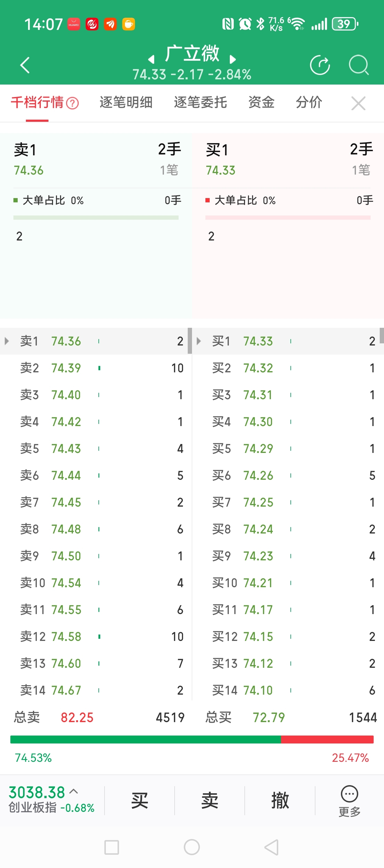Close the panel with X icon
The width and height of the screenshot is (384, 868).
pos(358,103)
